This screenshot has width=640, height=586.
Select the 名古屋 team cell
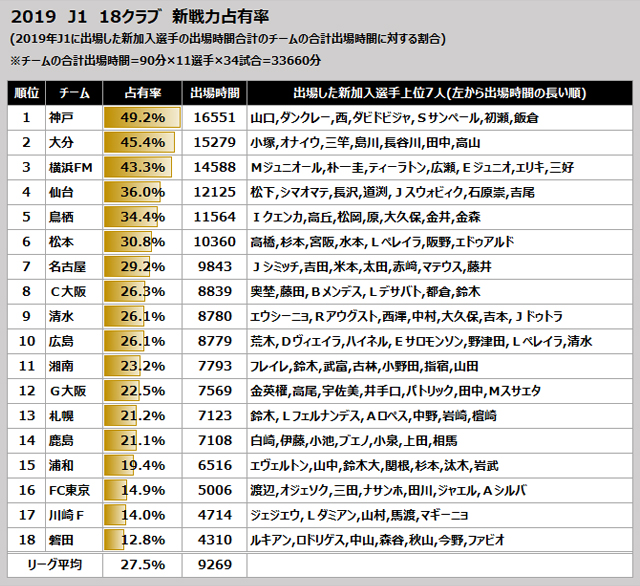78,266
